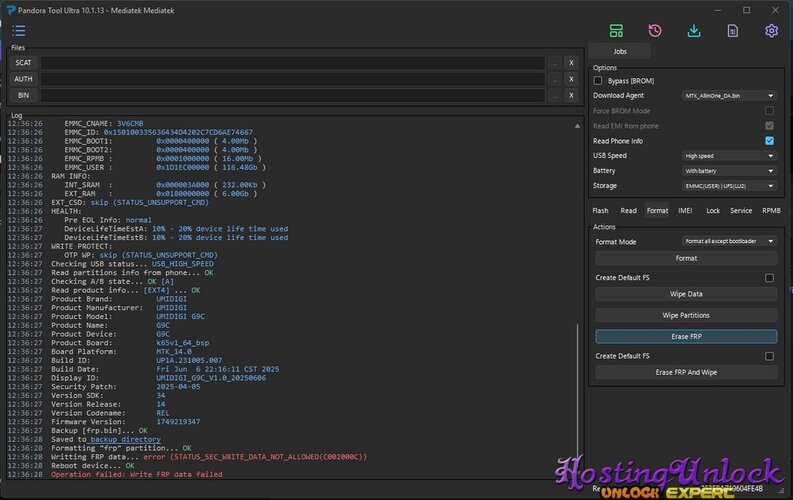The image size is (793, 500).
Task: Switch to the RPMB tab
Action: (771, 210)
